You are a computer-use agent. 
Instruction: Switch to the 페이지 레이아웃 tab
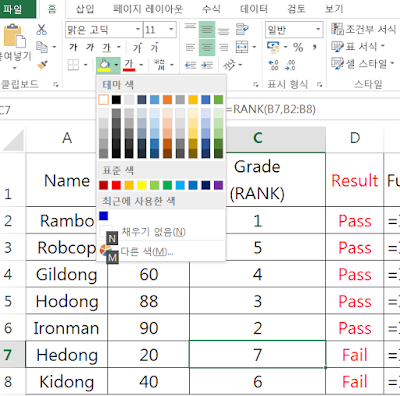[x=148, y=9]
